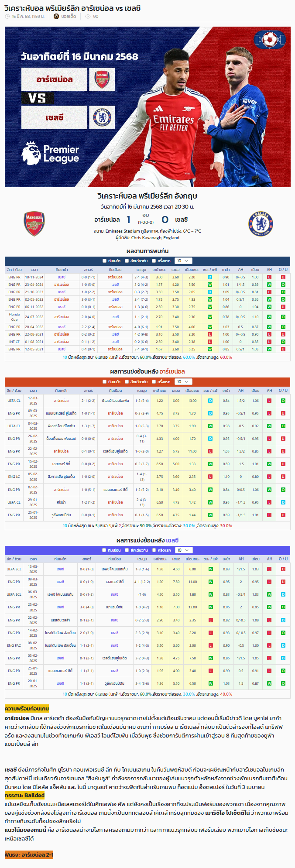
Task: Click the football pitch logo on the banner
Action: 269,40
